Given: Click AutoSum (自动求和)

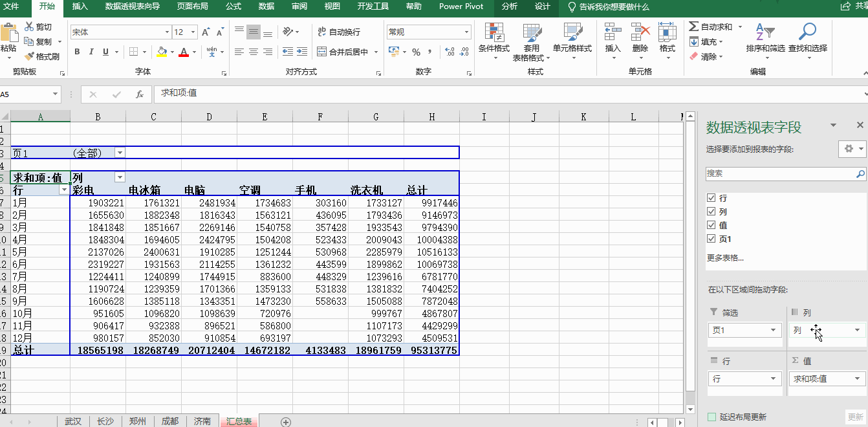Looking at the screenshot, I should coord(711,27).
